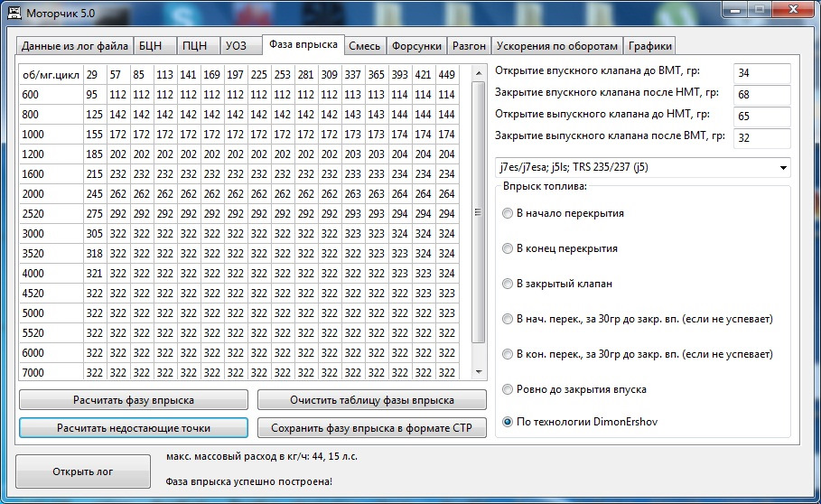Screen dimensions: 821x504
Task: Click intake valve opening before ВМТ field
Action: coord(761,73)
